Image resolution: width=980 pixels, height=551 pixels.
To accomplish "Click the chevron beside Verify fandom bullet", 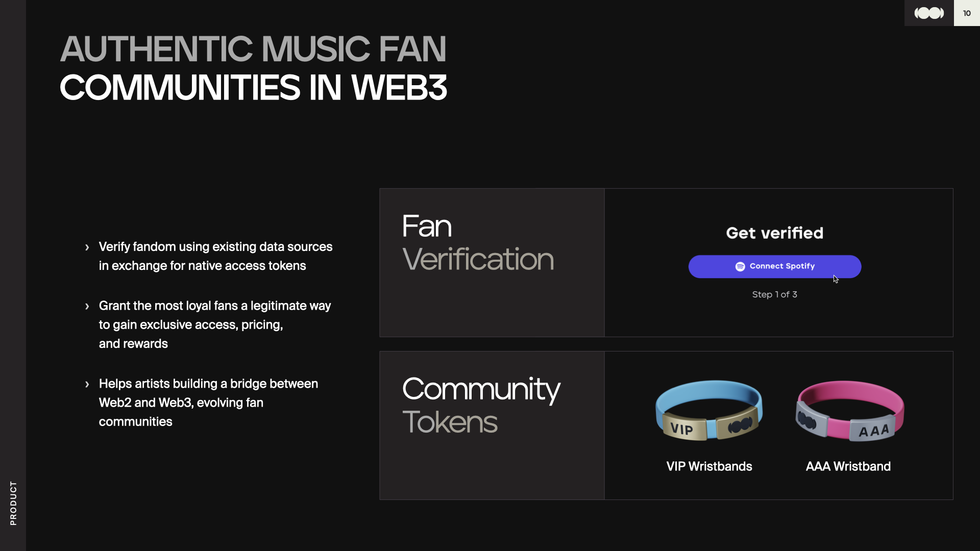I will 87,247.
